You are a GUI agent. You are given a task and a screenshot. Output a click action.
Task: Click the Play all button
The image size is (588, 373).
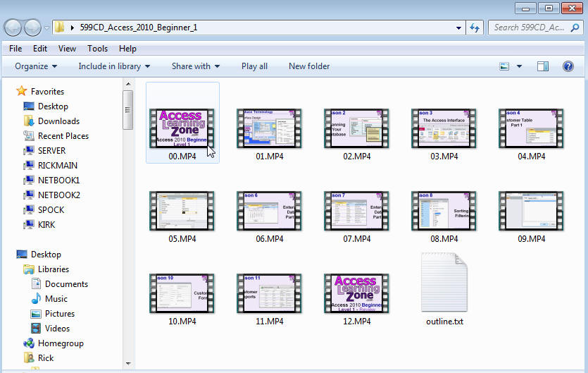click(x=254, y=66)
